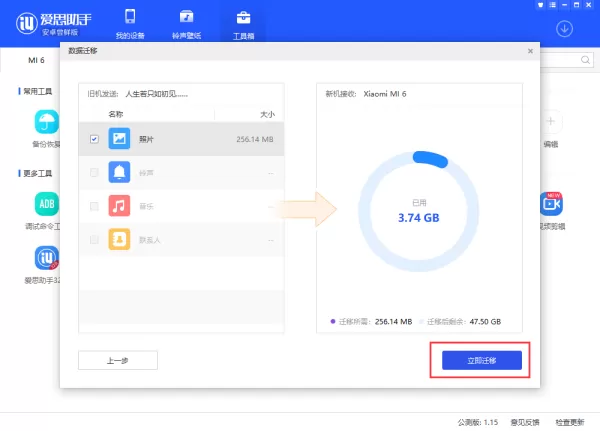Open the 铃声壁纸 tab

tap(186, 24)
